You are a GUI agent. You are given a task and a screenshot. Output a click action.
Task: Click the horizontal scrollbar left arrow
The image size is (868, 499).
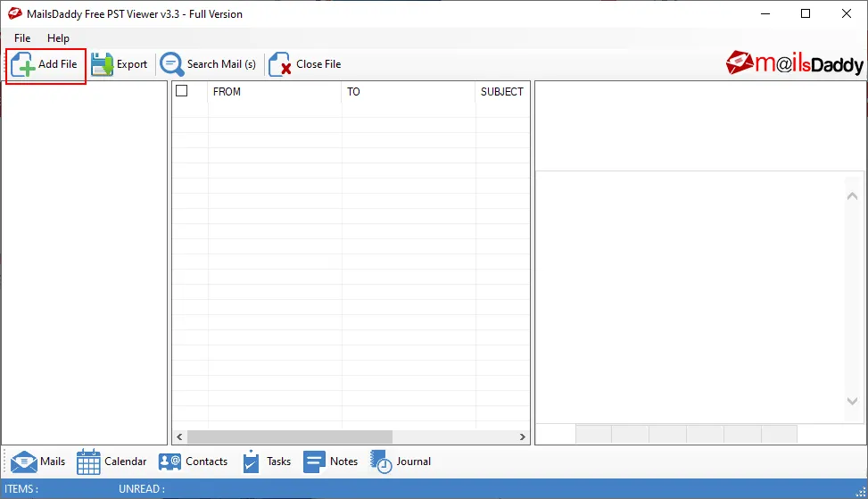tap(179, 437)
